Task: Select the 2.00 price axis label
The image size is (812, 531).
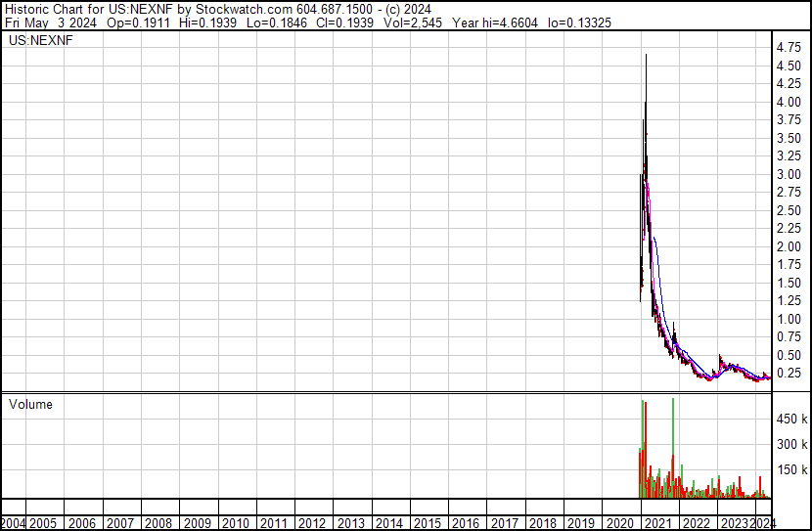Action: click(x=789, y=246)
